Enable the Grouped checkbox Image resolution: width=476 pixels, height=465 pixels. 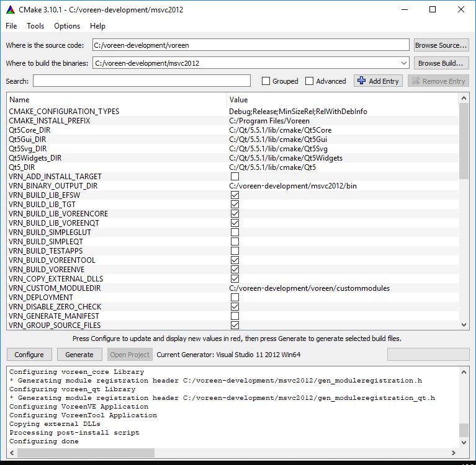[266, 81]
